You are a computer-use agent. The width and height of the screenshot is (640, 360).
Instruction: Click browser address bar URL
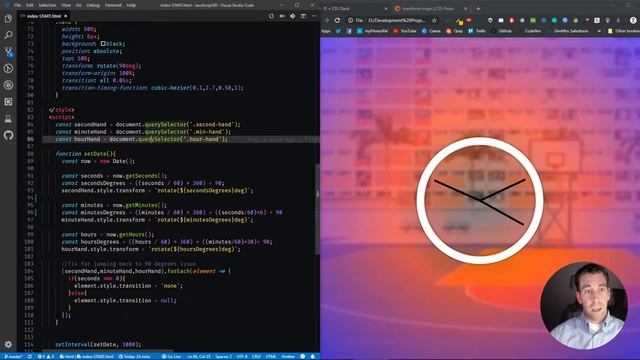396,20
